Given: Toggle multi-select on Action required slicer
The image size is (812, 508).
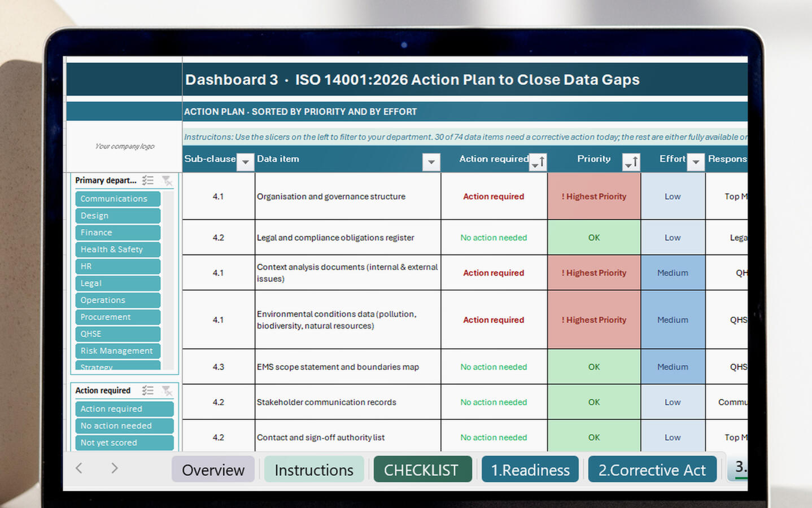Looking at the screenshot, I should coord(148,390).
